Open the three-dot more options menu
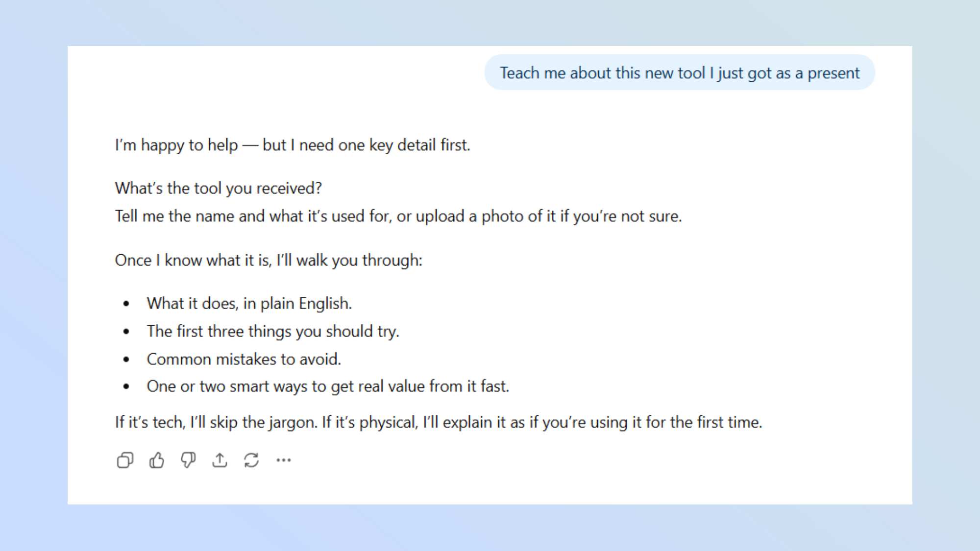Image resolution: width=980 pixels, height=551 pixels. click(284, 460)
